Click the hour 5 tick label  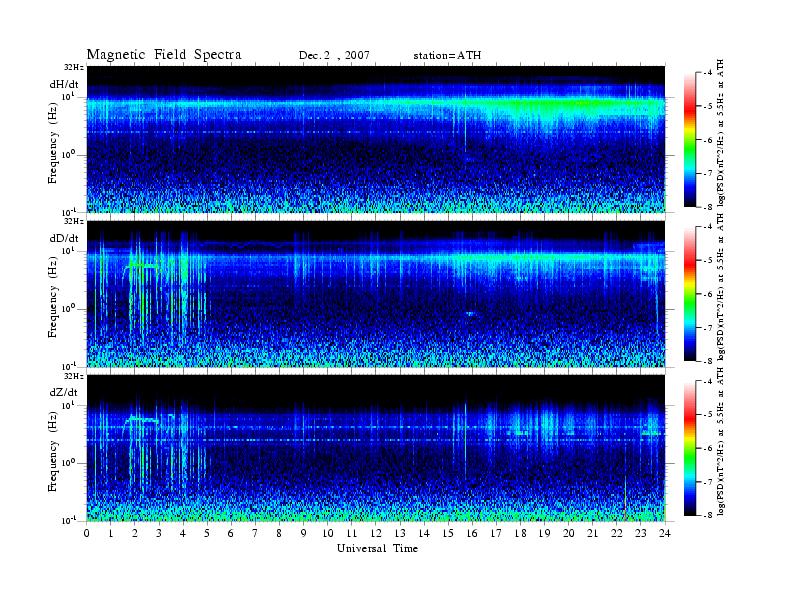(x=207, y=533)
